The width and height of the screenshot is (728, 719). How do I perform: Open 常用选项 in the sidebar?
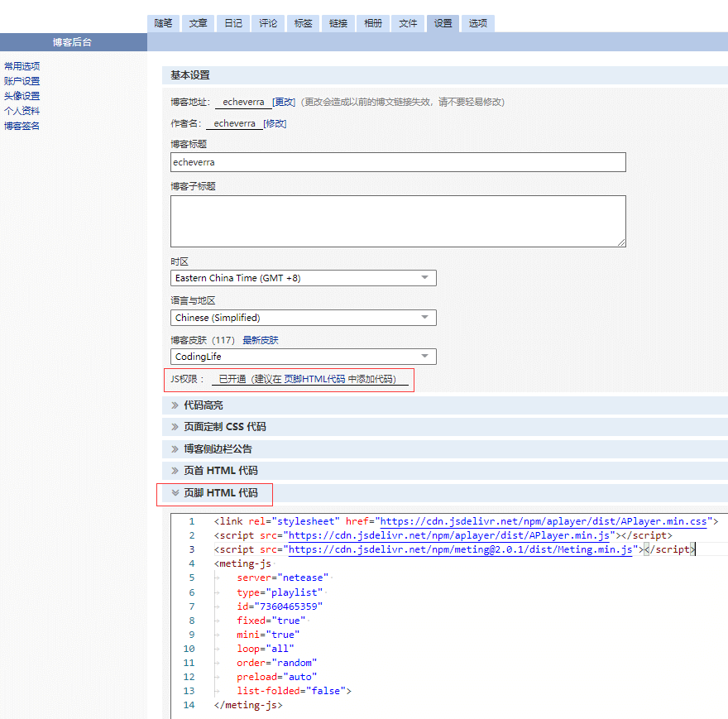pos(22,66)
